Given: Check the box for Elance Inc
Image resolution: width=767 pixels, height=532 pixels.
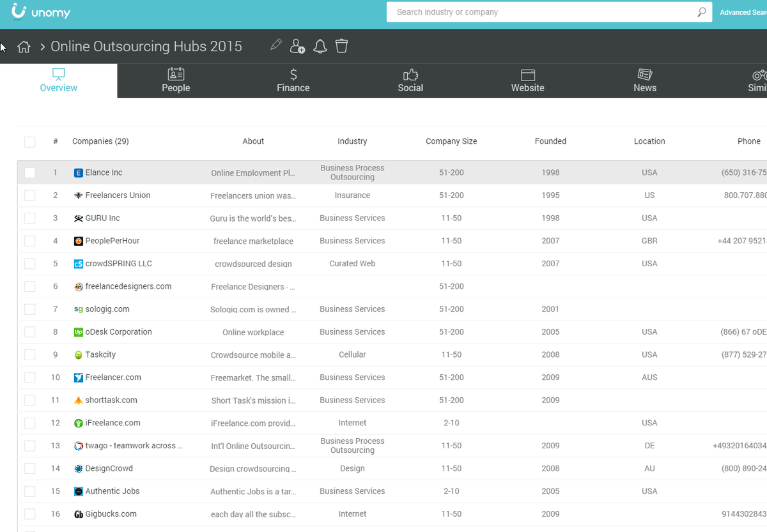Looking at the screenshot, I should pos(30,172).
